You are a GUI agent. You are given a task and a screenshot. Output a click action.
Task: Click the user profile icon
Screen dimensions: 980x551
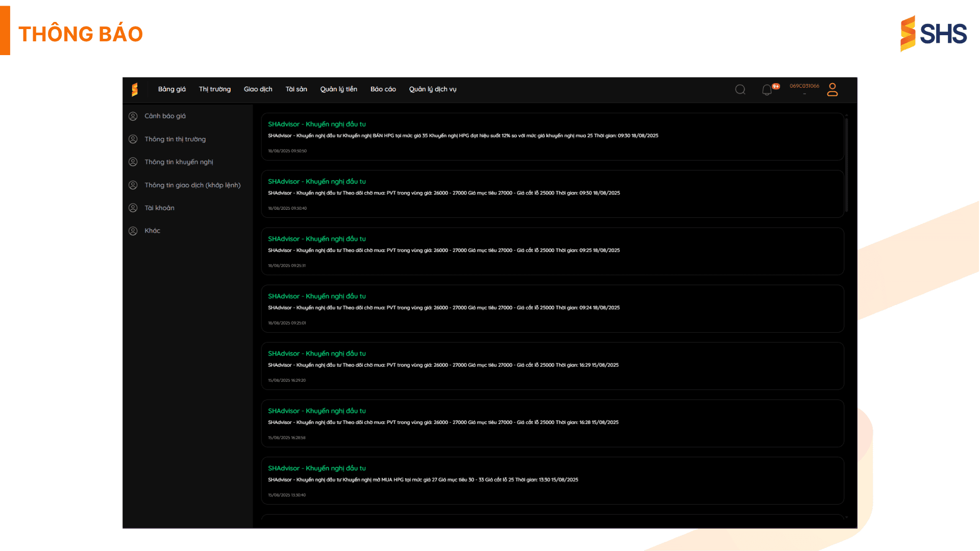click(x=832, y=90)
